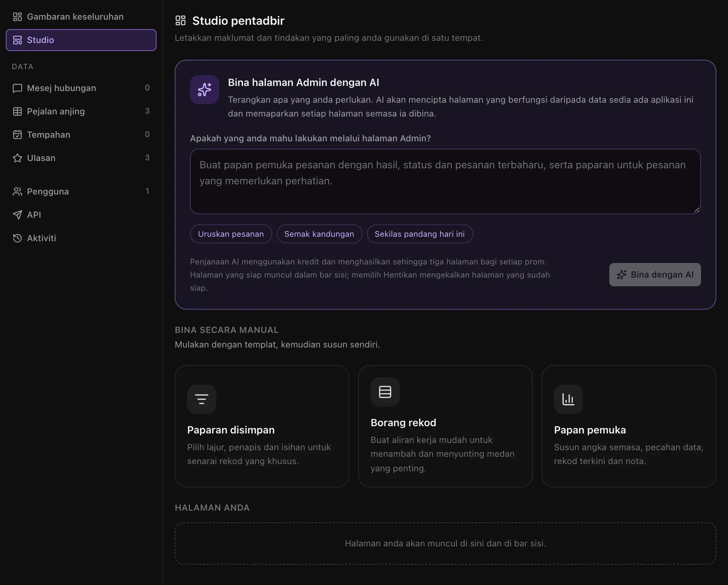Choose the Uruskan pesanan suggestion chip

[231, 234]
